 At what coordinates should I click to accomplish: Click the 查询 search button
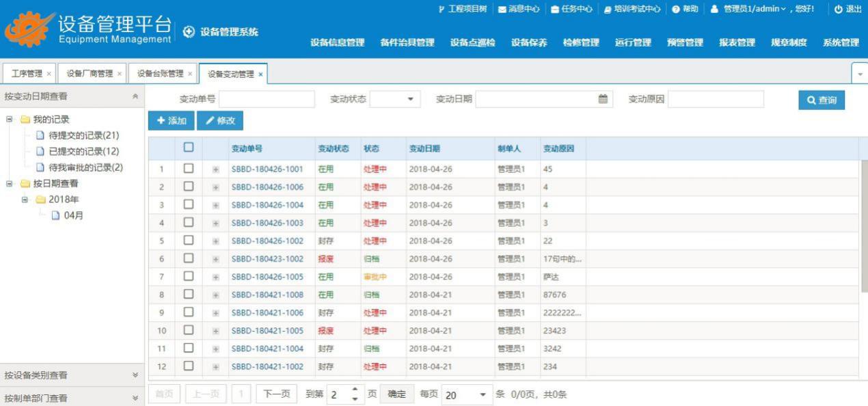click(x=821, y=100)
